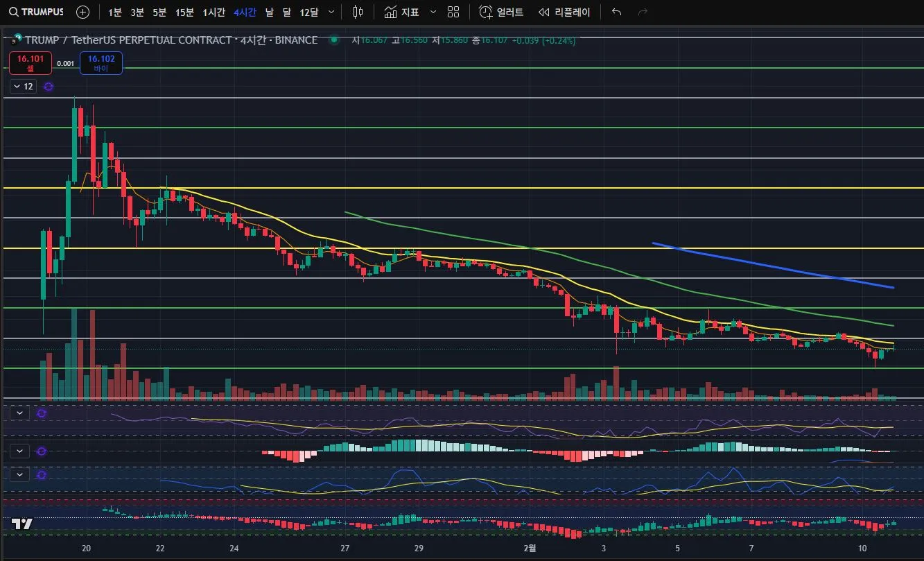
Task: Click the close price 종16.107
Action: click(490, 40)
